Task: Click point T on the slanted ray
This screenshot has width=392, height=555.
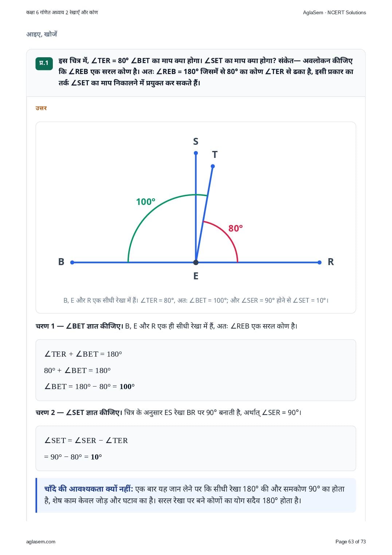Action: tap(213, 166)
